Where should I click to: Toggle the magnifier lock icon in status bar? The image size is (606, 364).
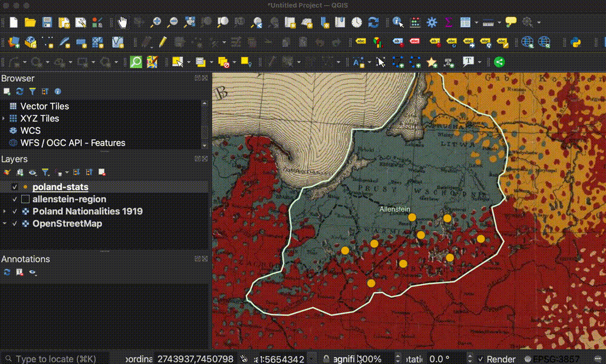point(326,359)
